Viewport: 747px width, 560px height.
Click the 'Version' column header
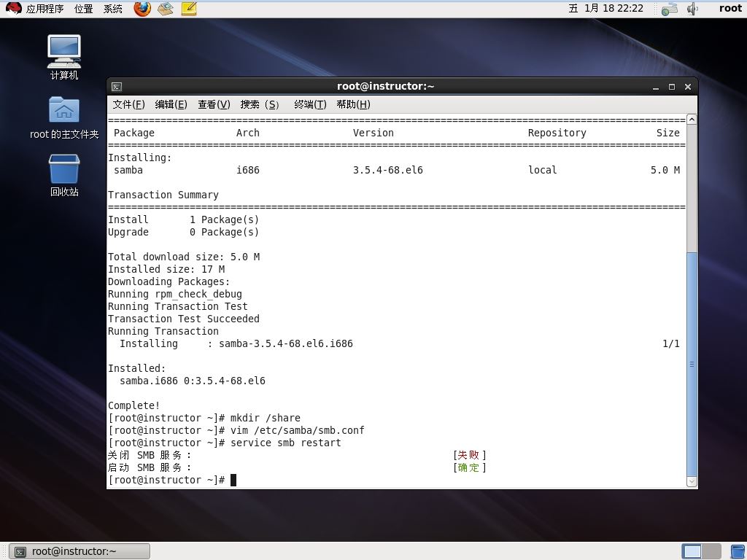click(x=373, y=133)
